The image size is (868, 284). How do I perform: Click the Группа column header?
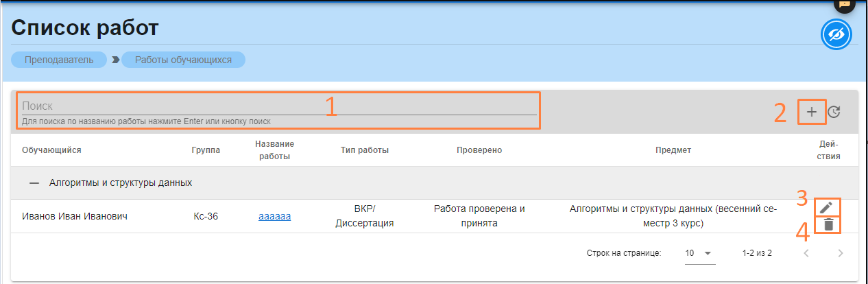[x=206, y=150]
